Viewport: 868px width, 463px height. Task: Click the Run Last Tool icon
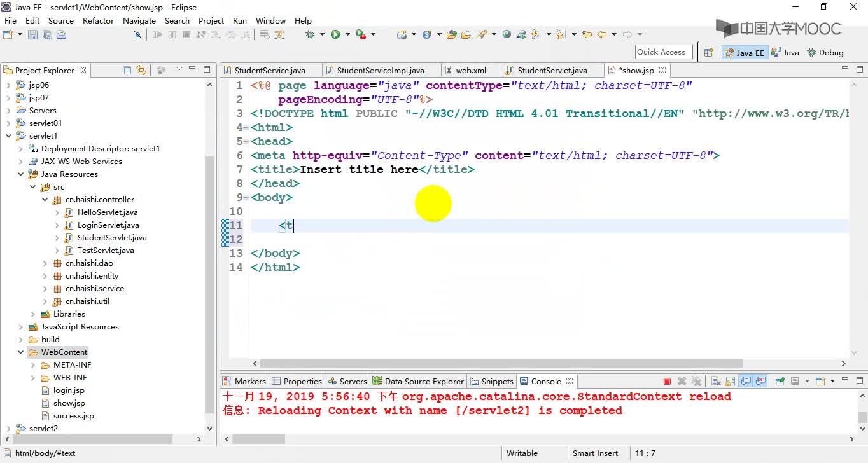point(361,34)
